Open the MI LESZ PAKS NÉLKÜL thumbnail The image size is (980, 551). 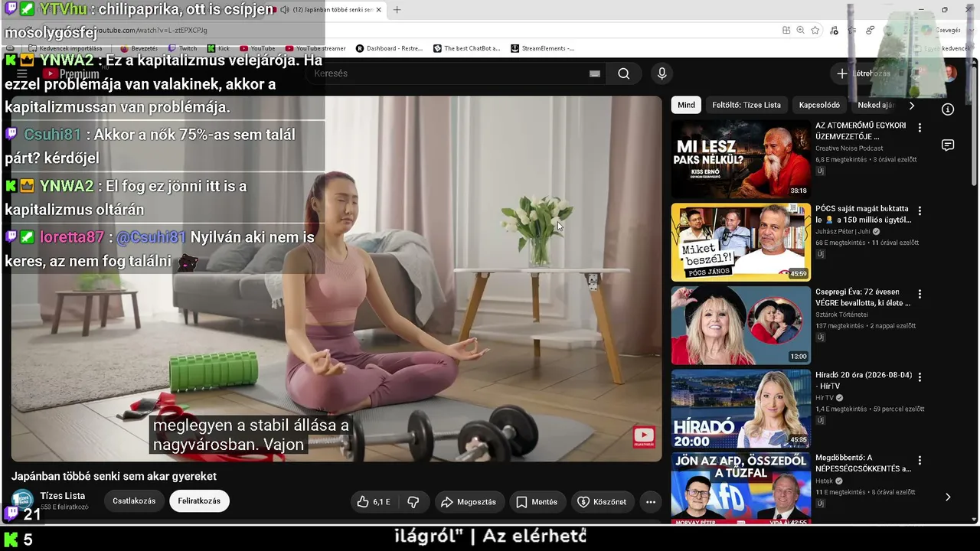741,159
